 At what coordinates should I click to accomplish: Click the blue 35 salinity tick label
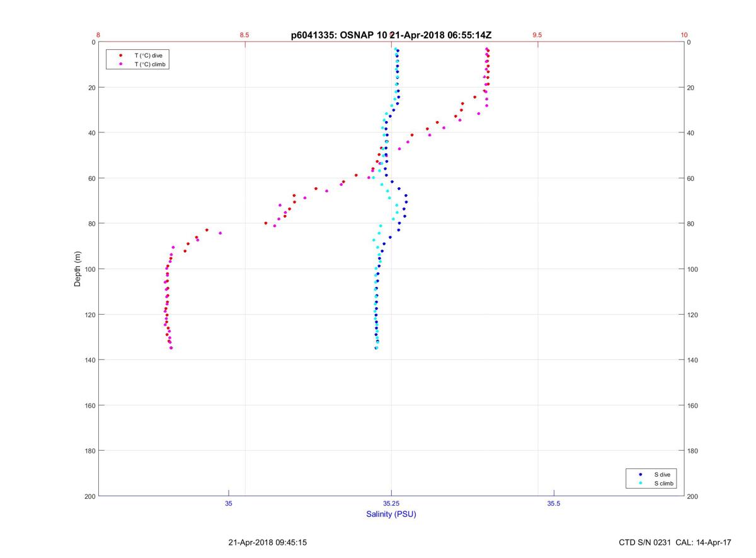pyautogui.click(x=229, y=503)
